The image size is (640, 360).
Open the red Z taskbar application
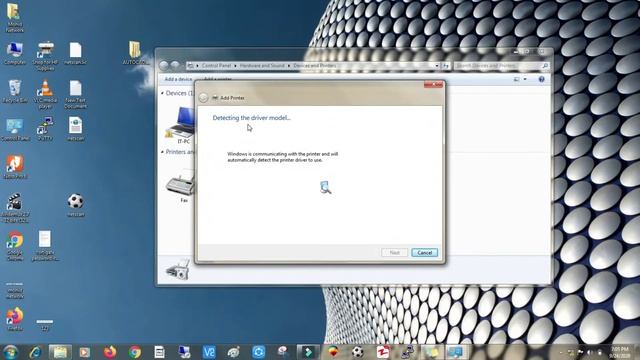coord(382,352)
